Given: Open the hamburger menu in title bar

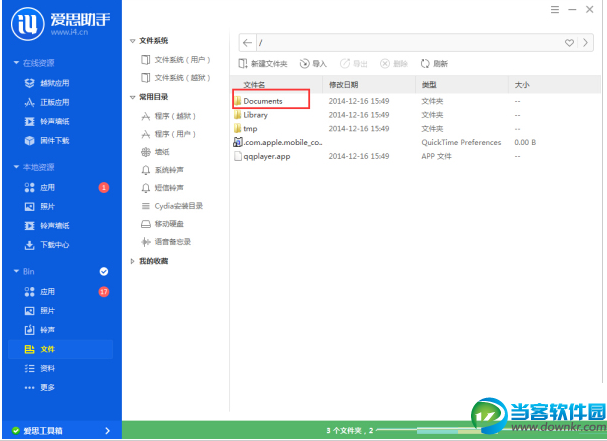Looking at the screenshot, I should [x=555, y=10].
